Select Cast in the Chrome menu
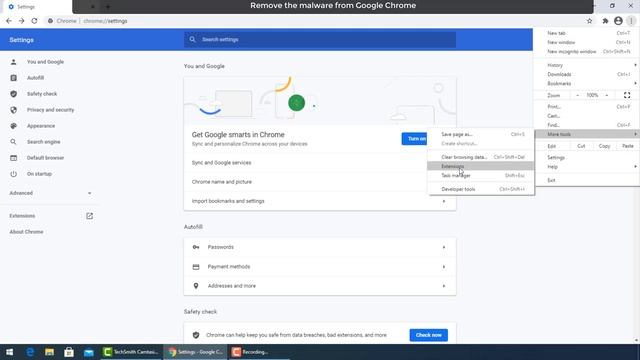 pyautogui.click(x=587, y=116)
